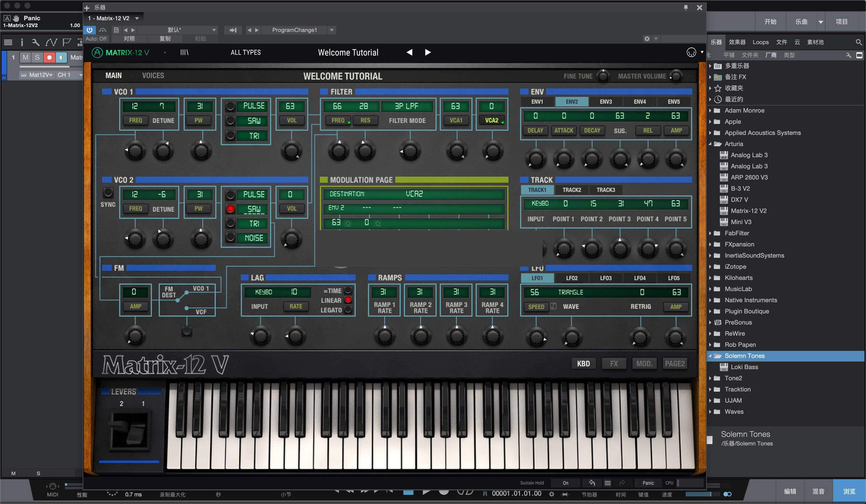
Task: Select Loki Bass in browser
Action: [x=744, y=367]
